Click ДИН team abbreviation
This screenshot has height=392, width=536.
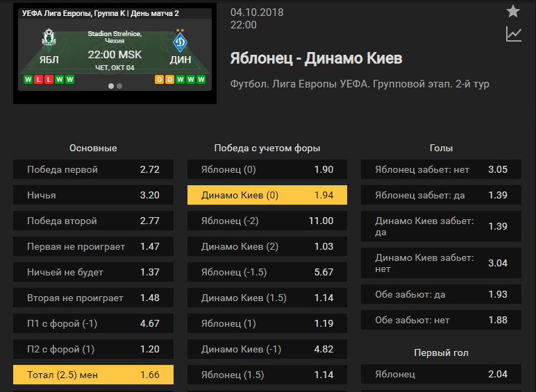coord(180,60)
